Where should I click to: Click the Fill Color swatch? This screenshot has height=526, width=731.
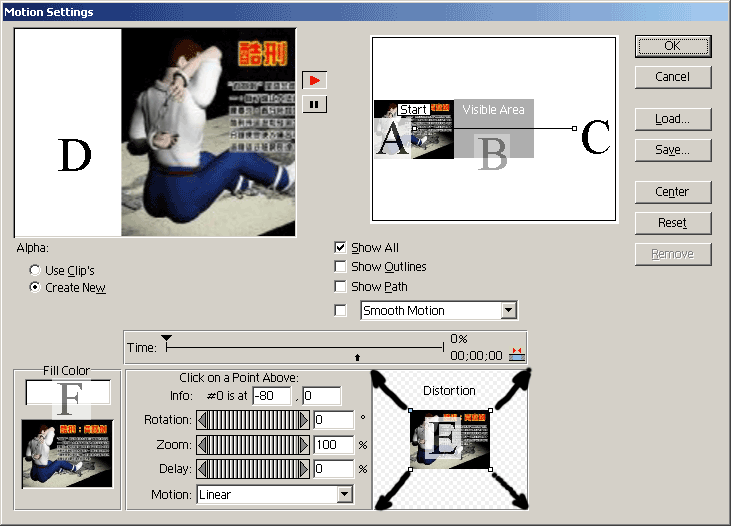point(68,393)
